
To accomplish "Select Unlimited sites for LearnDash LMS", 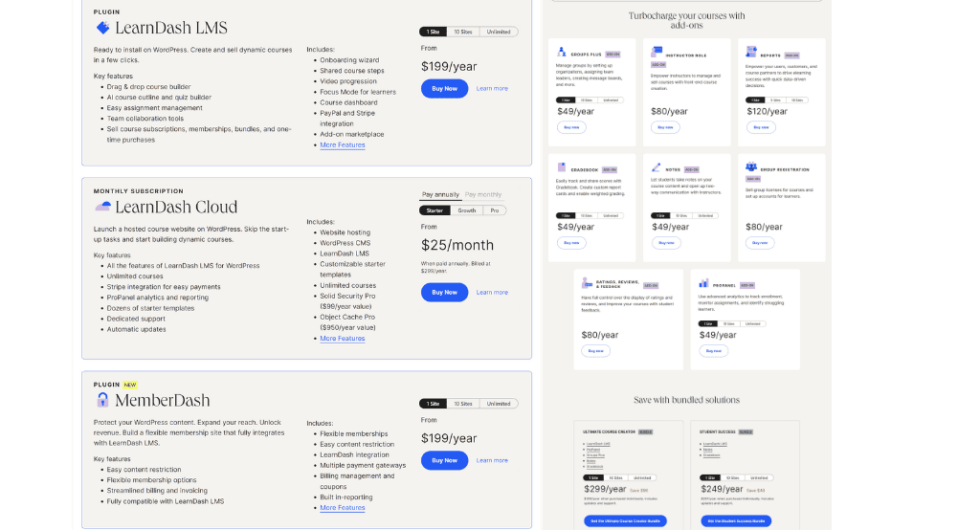I will pyautogui.click(x=499, y=32).
